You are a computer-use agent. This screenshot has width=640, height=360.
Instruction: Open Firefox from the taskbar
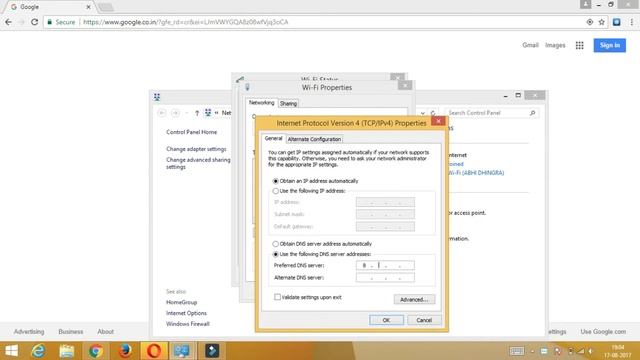tap(125, 351)
